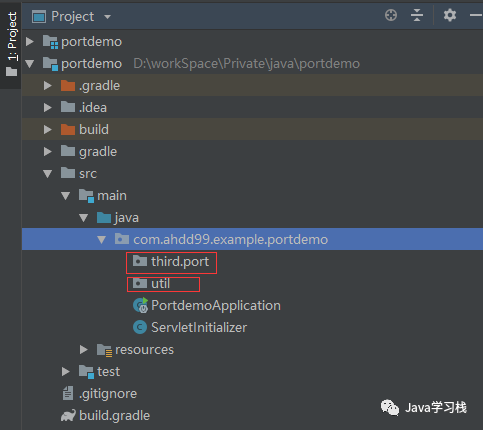Screen dimensions: 483x430
Task: Click the Collapse All icon in Project toolbar
Action: click(417, 15)
